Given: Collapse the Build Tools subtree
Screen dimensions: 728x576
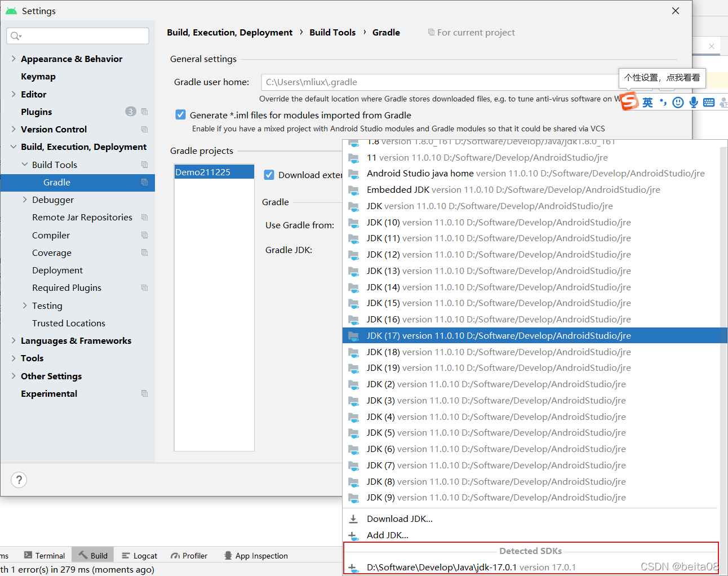Looking at the screenshot, I should (x=25, y=165).
